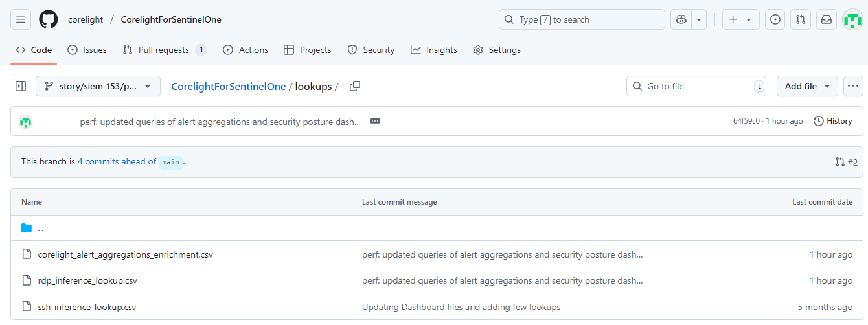Open the commit History button
The height and width of the screenshot is (325, 868).
tap(833, 121)
